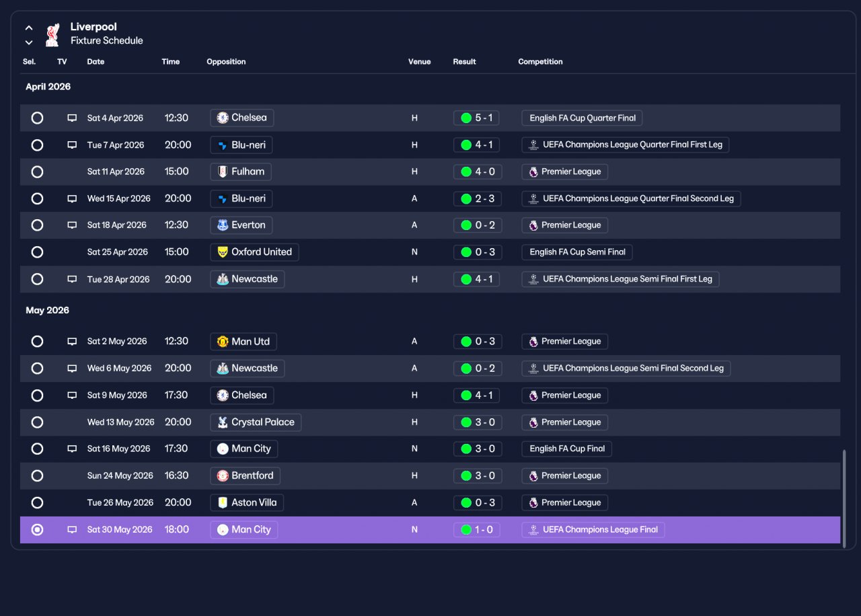Click green result indicator for Man City final
861x616 pixels.
pos(465,530)
